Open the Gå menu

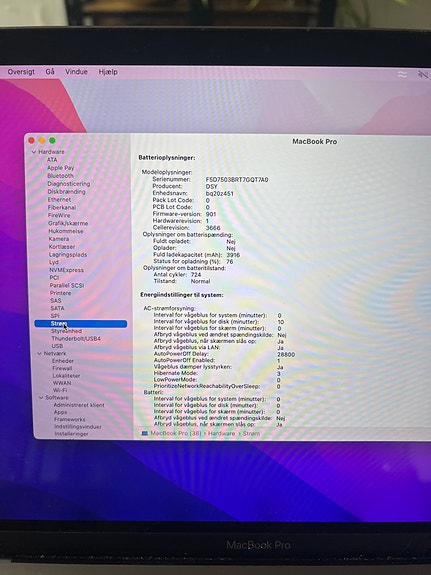pos(50,72)
